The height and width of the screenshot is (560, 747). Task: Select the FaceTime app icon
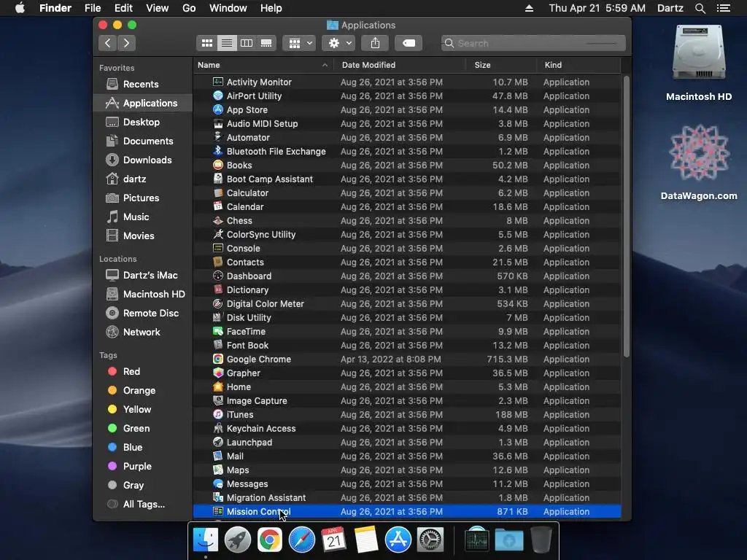tap(217, 332)
